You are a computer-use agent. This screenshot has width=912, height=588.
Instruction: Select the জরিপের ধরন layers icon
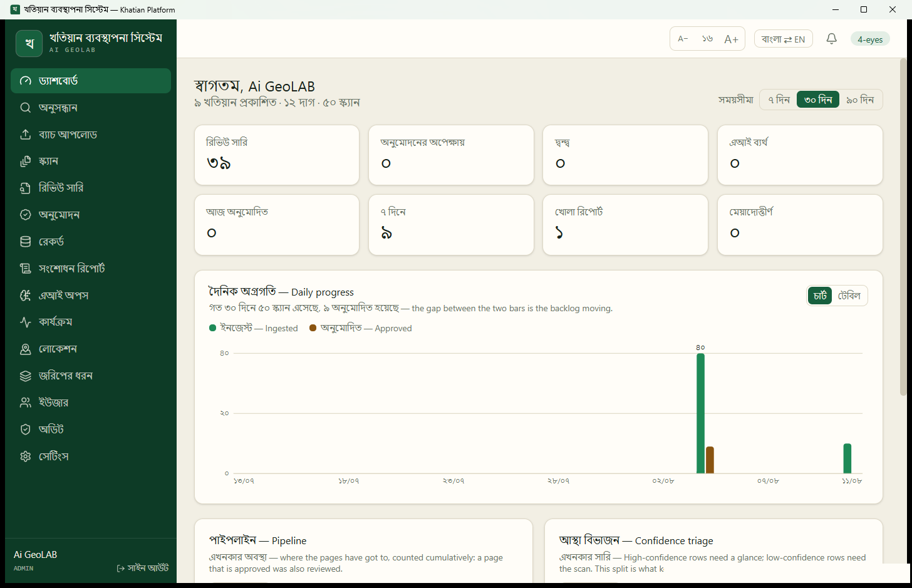pyautogui.click(x=26, y=376)
